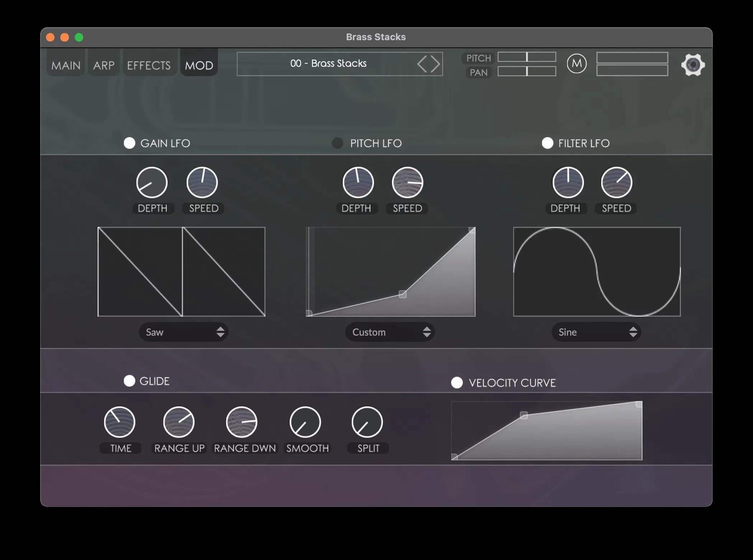This screenshot has height=560, width=753.
Task: Toggle the Gain LFO on/off
Action: [129, 143]
